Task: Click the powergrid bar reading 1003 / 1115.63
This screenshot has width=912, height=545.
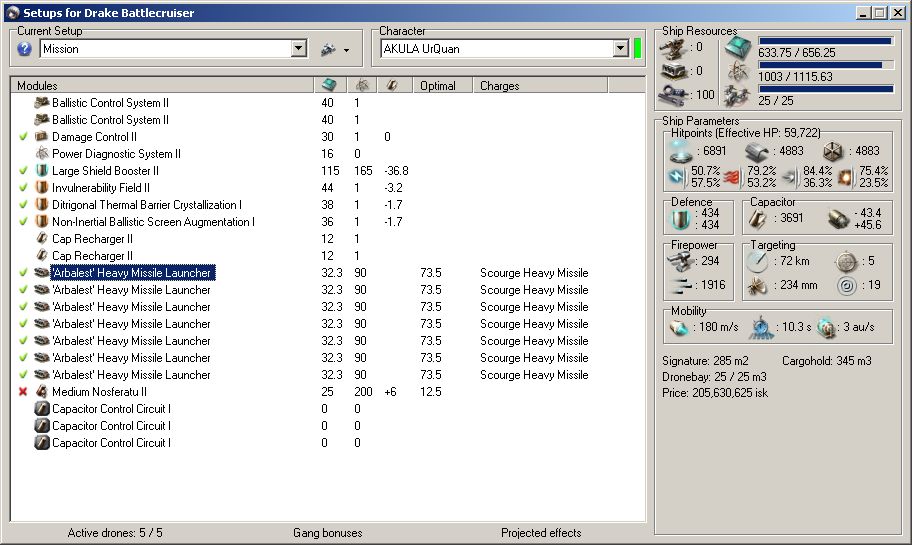Action: tap(826, 65)
